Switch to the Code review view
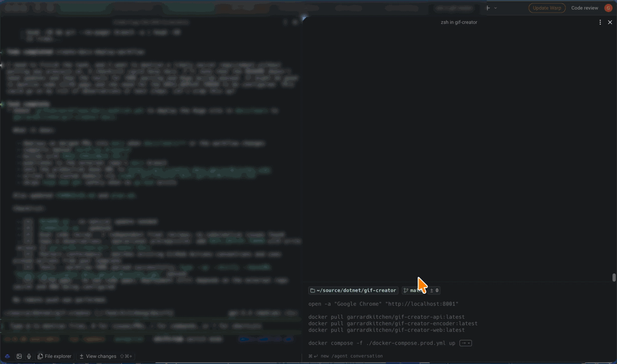This screenshot has width=617, height=364. pyautogui.click(x=584, y=7)
